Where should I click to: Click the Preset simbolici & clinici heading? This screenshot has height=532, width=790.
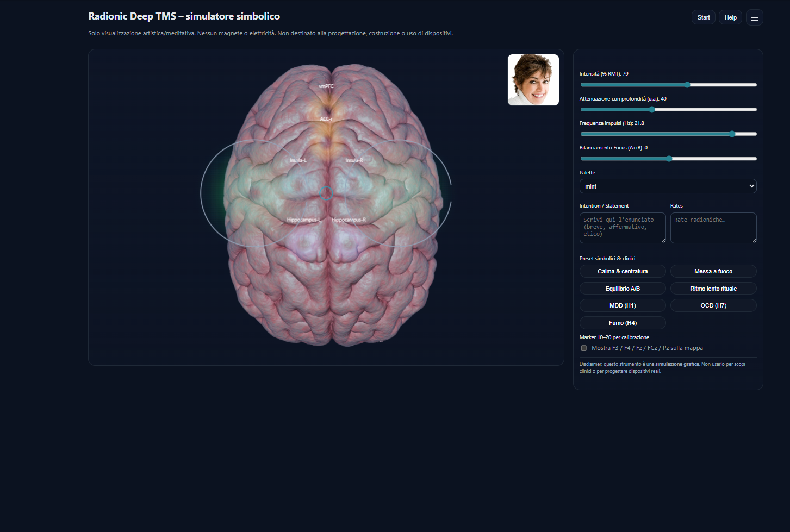click(607, 259)
